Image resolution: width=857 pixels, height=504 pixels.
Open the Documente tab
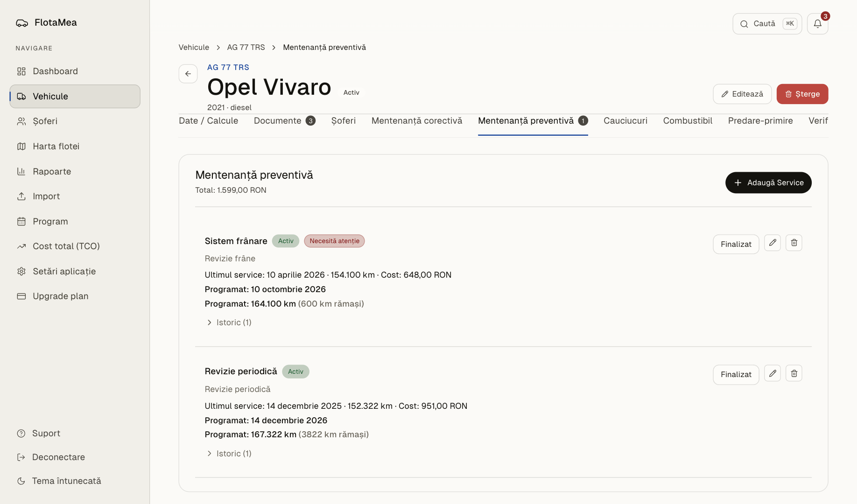(x=285, y=121)
